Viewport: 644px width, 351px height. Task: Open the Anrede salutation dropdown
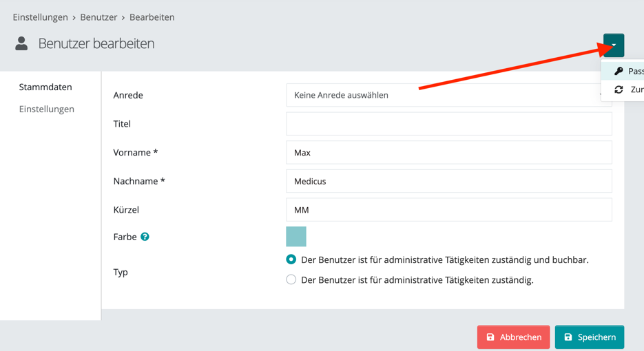[x=449, y=95]
